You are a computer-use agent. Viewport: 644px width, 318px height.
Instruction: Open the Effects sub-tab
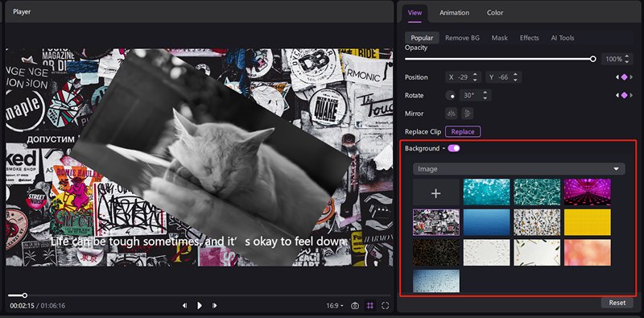click(x=529, y=38)
